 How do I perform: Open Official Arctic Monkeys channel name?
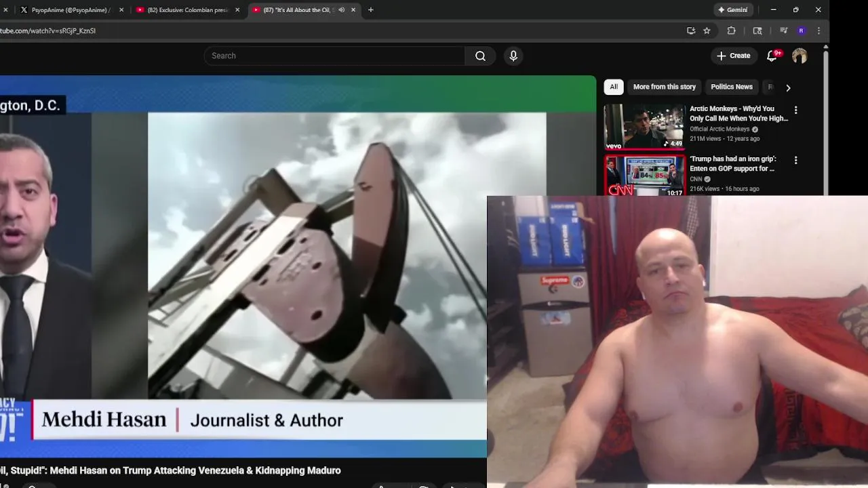click(719, 129)
